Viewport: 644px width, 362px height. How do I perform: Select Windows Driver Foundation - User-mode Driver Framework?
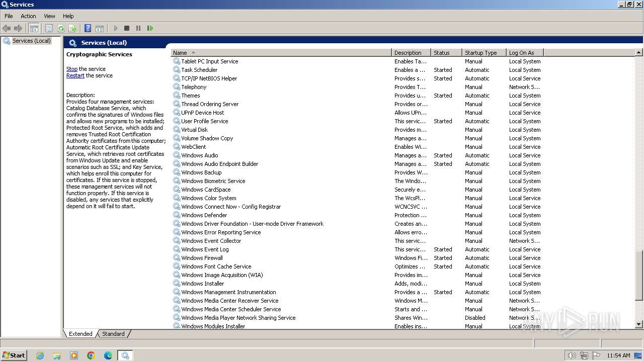pos(357,224)
